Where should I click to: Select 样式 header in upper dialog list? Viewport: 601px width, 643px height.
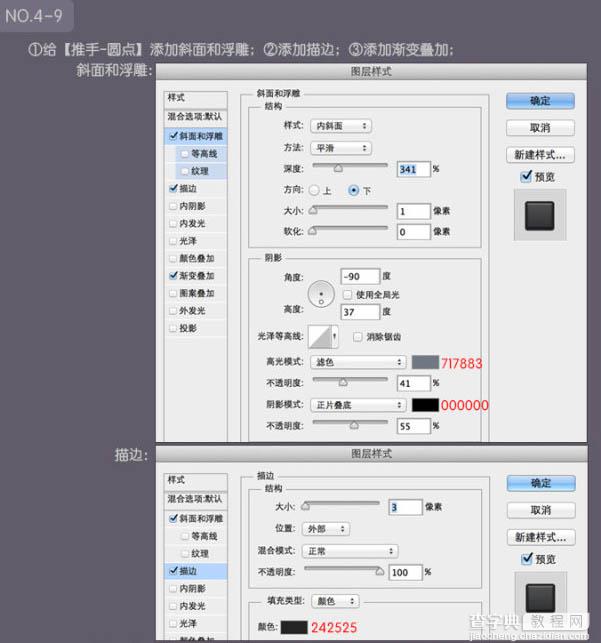pyautogui.click(x=196, y=98)
